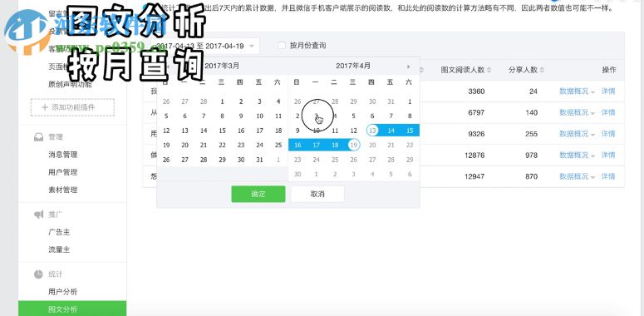Click the plus icon in 添加功能插件
This screenshot has height=316, width=644.
pos(45,107)
